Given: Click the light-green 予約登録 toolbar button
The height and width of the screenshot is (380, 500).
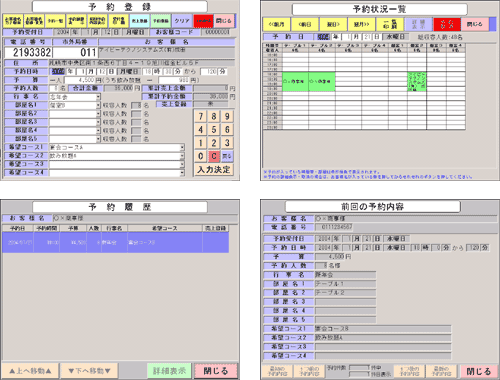Looking at the screenshot, I should click(161, 21).
